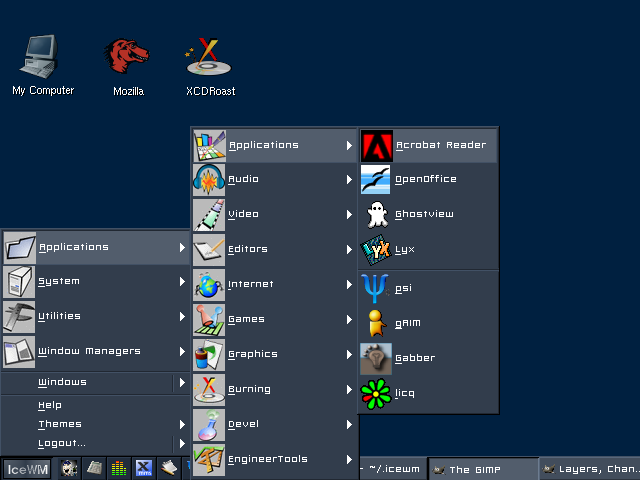This screenshot has width=640, height=480.
Task: Click the Window Managers windows icon
Action: [19, 351]
